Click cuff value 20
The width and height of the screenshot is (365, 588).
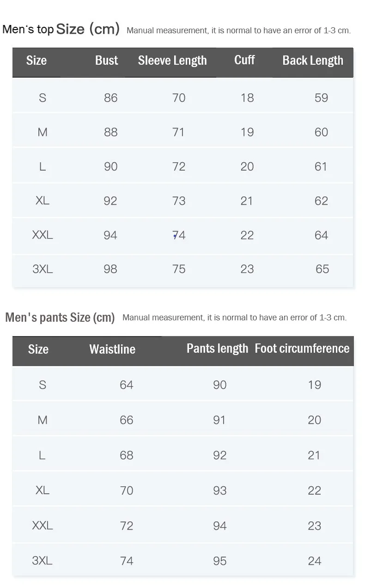pos(247,166)
